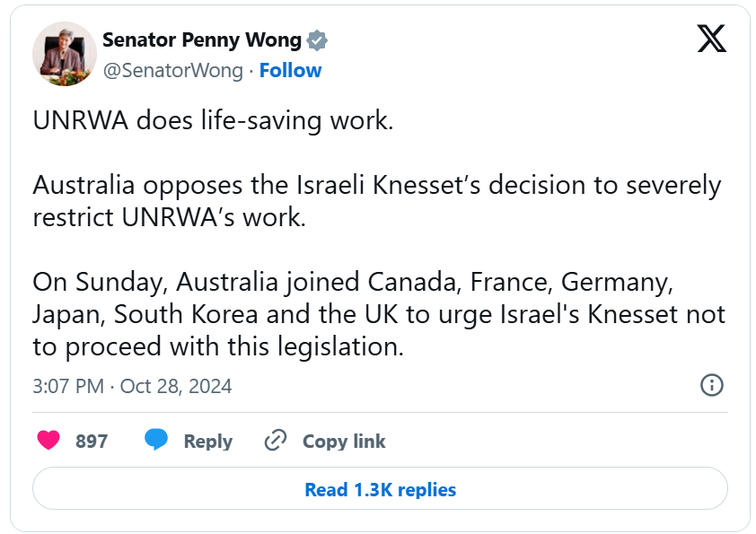Click the Reply label

[x=207, y=441]
